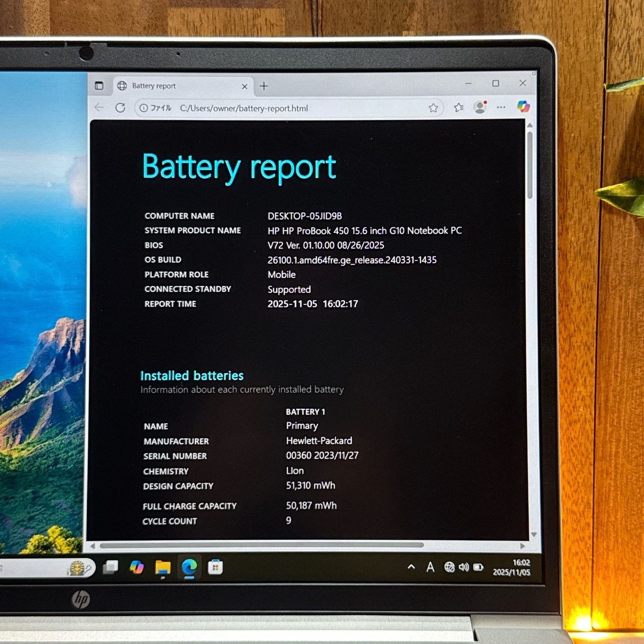Toggle the favorites star for this page
This screenshot has height=644, width=644.
pos(433,108)
